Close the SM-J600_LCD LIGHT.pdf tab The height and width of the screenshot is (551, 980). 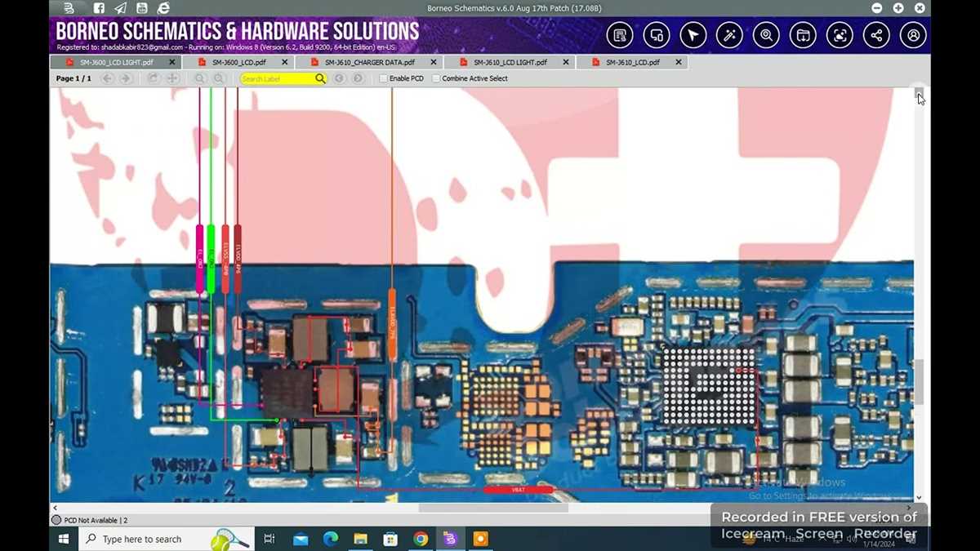pyautogui.click(x=171, y=62)
